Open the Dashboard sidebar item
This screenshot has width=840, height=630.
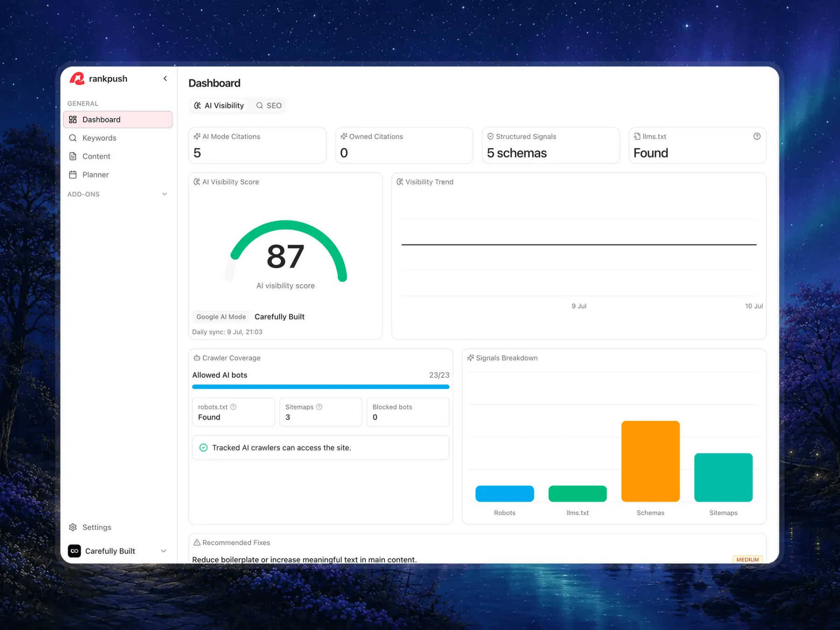[x=118, y=119]
